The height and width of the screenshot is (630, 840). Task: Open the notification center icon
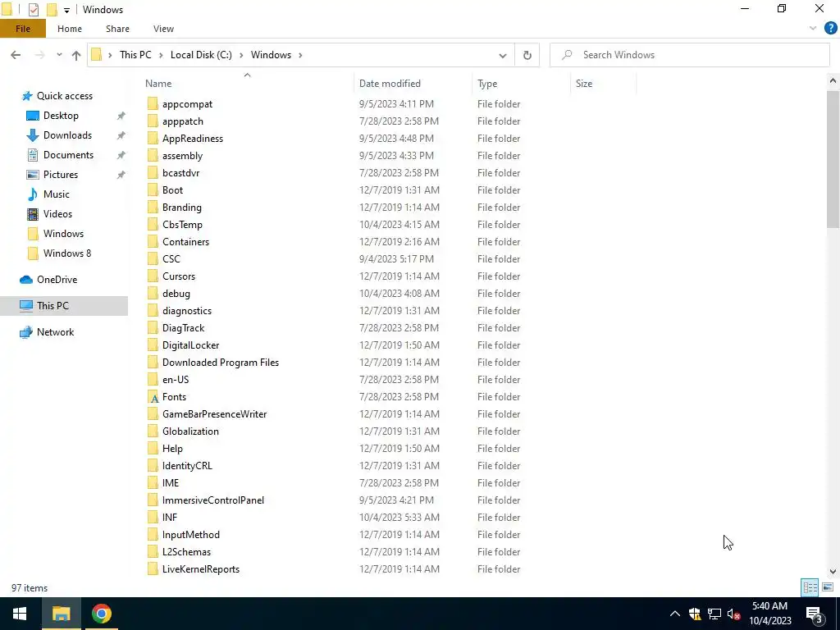tap(814, 614)
